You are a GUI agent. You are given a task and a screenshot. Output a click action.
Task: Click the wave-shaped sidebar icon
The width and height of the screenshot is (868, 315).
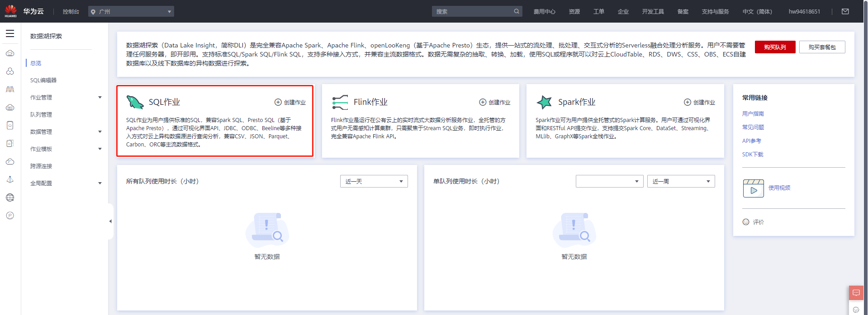coord(10,89)
